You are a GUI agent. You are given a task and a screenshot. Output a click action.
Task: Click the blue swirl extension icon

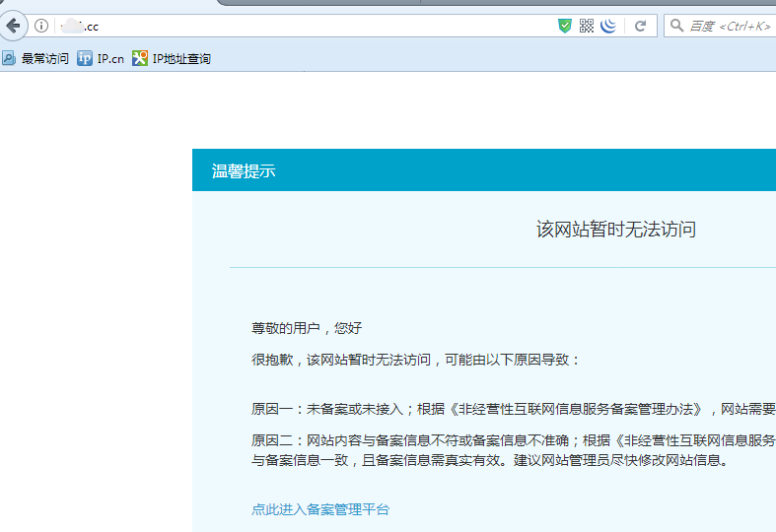[x=608, y=26]
